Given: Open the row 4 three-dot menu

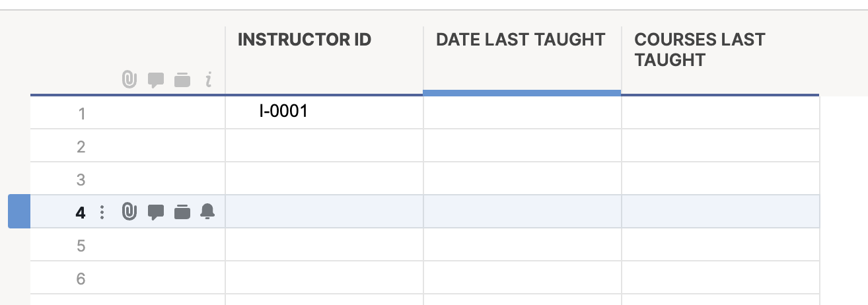Looking at the screenshot, I should click(102, 212).
